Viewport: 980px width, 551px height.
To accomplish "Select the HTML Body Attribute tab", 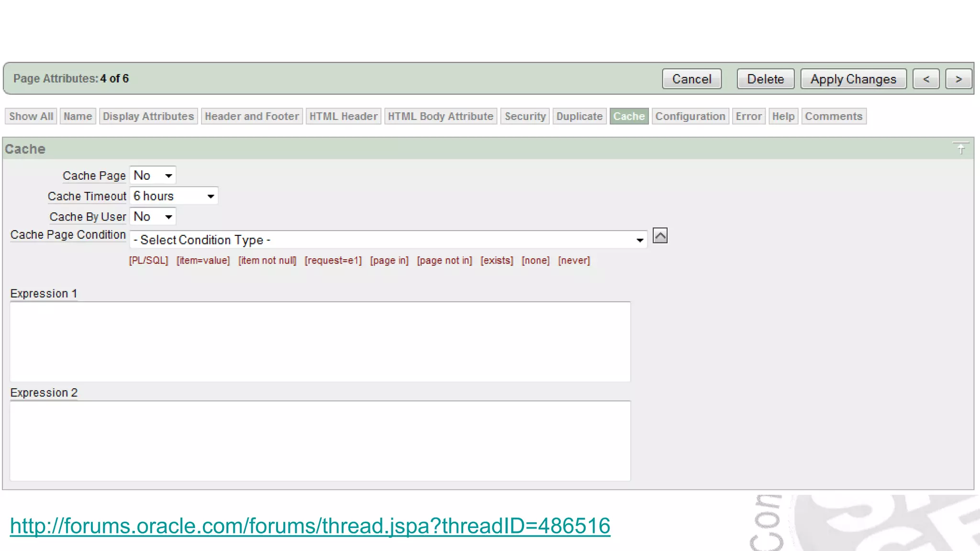I will tap(440, 116).
